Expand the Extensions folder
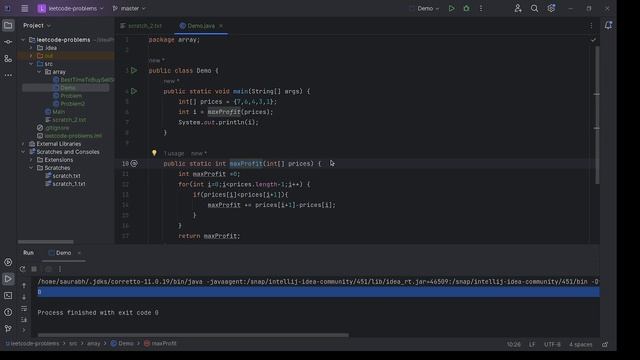 (31, 160)
